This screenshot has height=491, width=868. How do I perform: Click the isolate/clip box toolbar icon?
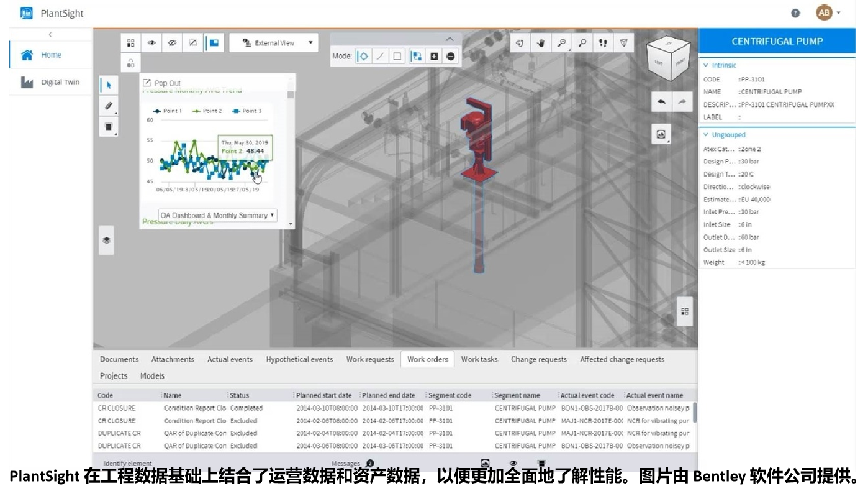coord(193,43)
